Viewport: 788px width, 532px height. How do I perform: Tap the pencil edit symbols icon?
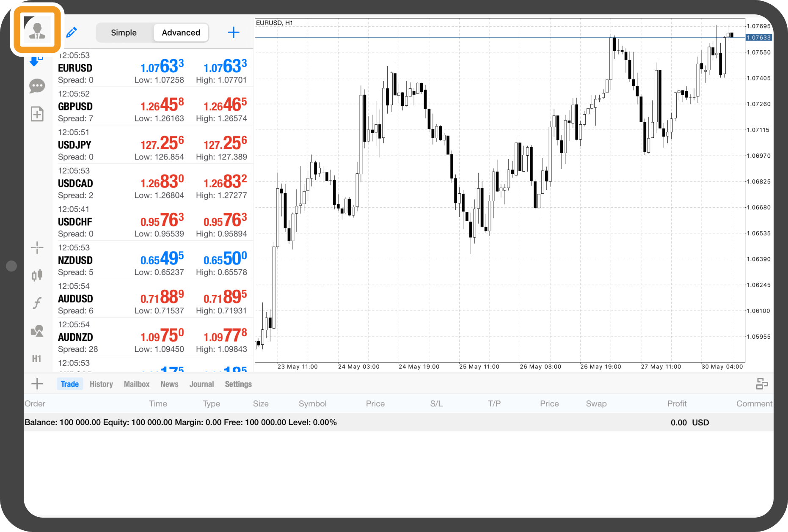point(72,33)
